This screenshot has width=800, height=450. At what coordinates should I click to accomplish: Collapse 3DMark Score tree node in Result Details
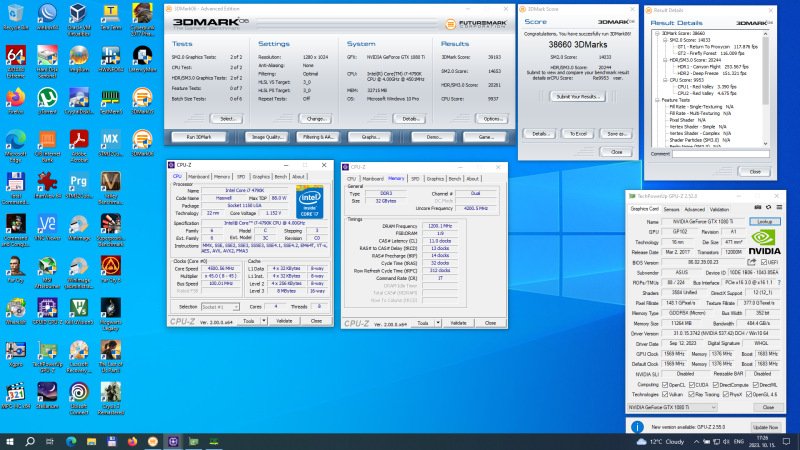click(x=658, y=33)
